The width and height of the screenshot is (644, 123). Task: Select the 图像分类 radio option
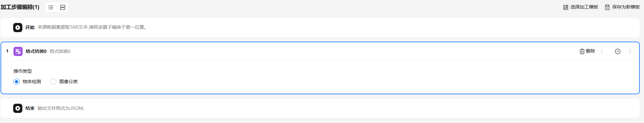tap(53, 82)
